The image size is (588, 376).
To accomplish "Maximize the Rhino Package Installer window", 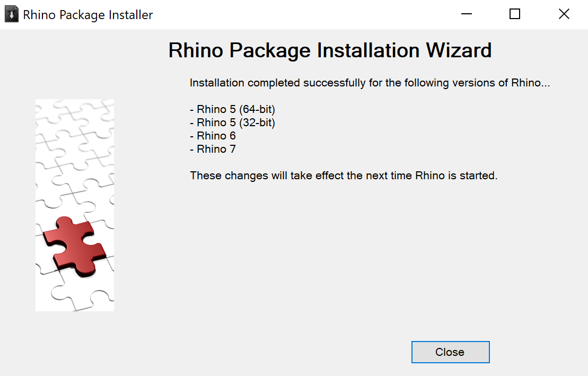I will tap(515, 14).
